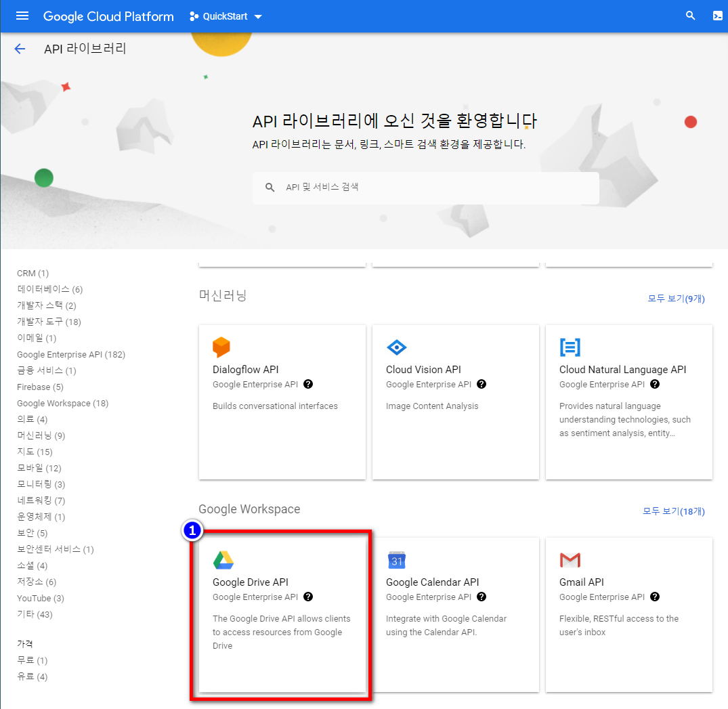Choose 무료 (1) price filter
This screenshot has width=728, height=709.
click(33, 660)
